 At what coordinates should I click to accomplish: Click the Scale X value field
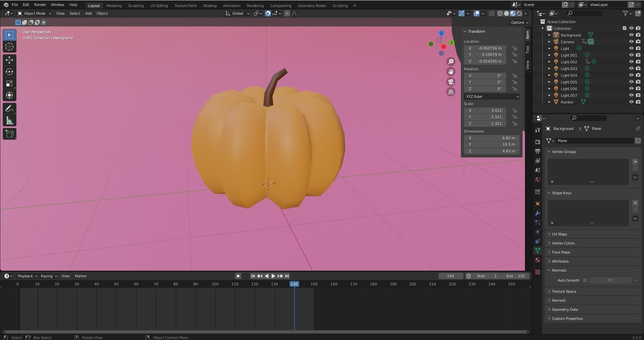[x=485, y=111]
